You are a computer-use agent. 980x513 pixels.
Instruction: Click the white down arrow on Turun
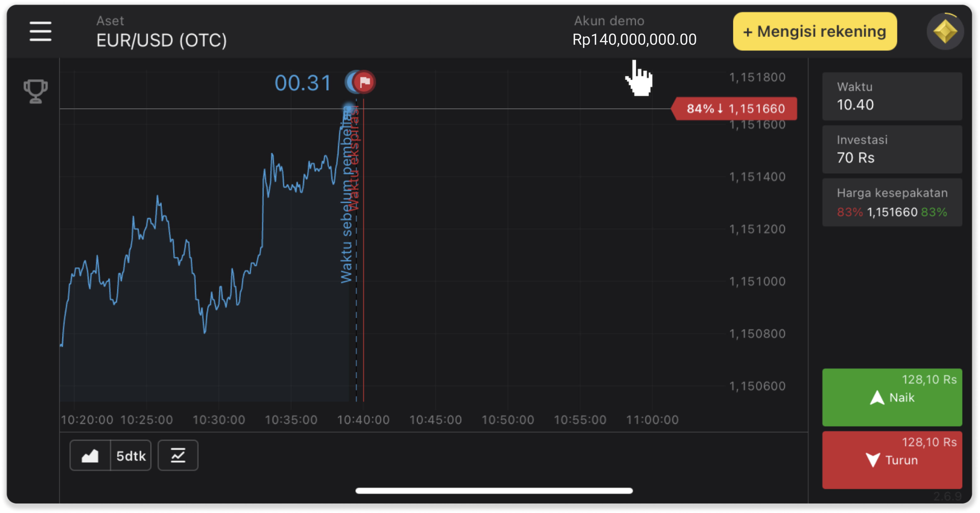pos(873,460)
